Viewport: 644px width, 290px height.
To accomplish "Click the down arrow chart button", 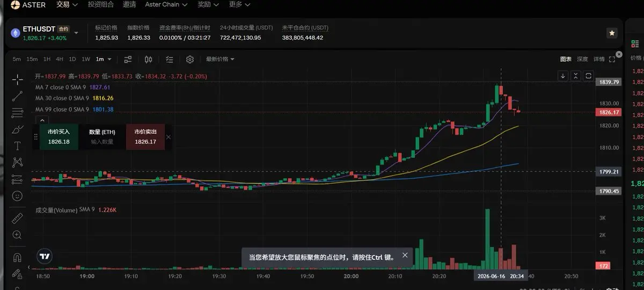I will (563, 76).
